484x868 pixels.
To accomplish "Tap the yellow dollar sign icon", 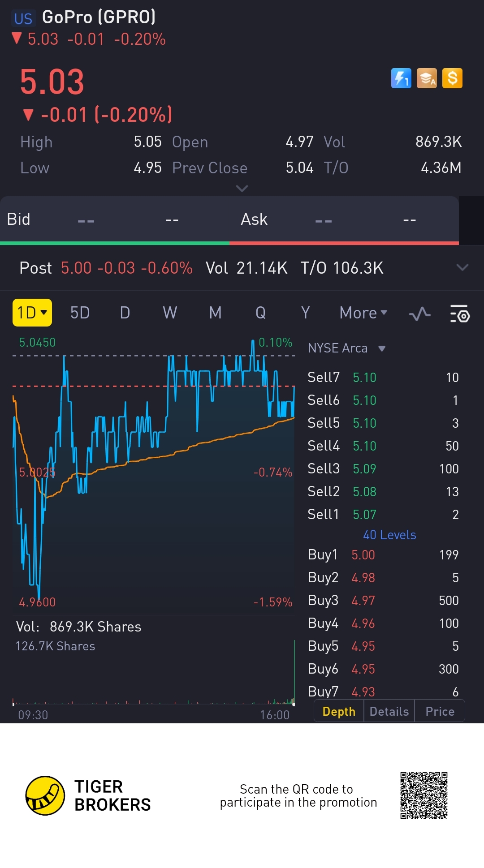I will coord(452,78).
